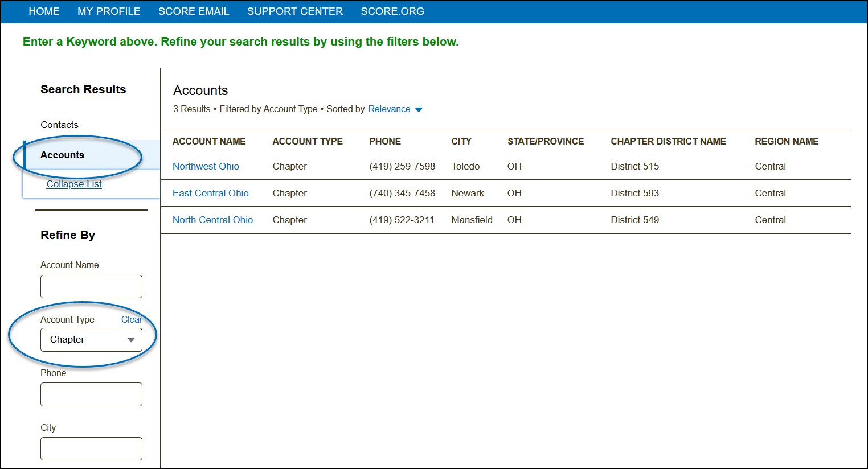The width and height of the screenshot is (868, 469).
Task: Click the PHONE column header
Action: (x=385, y=141)
